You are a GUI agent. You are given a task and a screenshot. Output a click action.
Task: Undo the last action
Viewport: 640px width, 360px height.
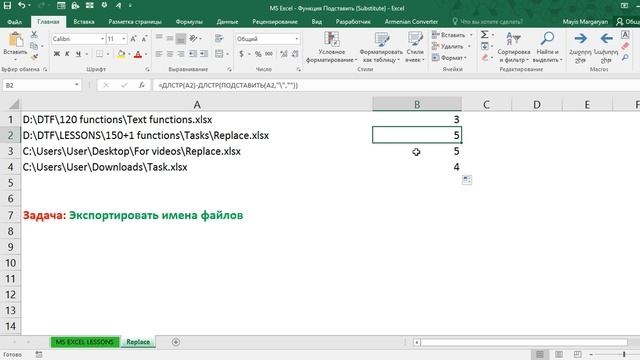pyautogui.click(x=22, y=6)
